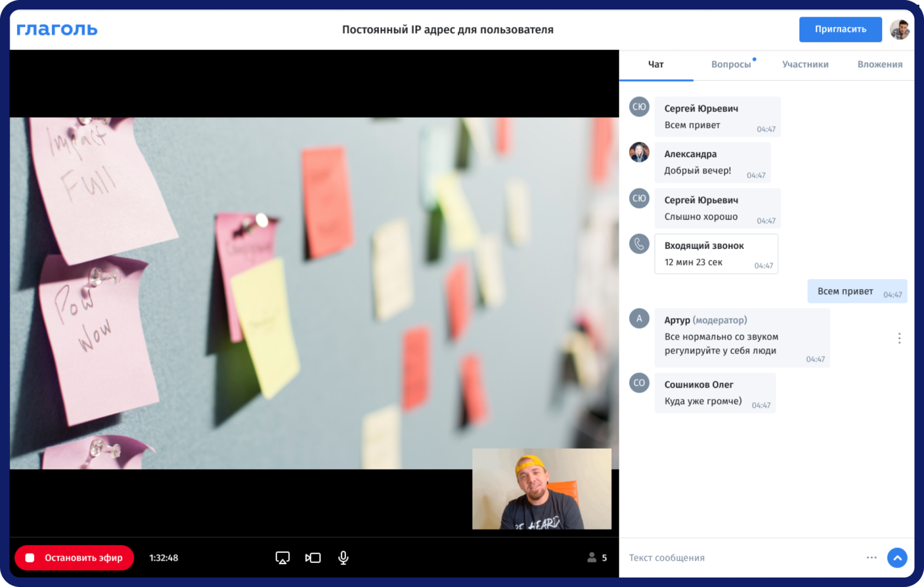Switch to the Вопросы tab
Viewport: 924px width, 587px height.
pyautogui.click(x=731, y=64)
